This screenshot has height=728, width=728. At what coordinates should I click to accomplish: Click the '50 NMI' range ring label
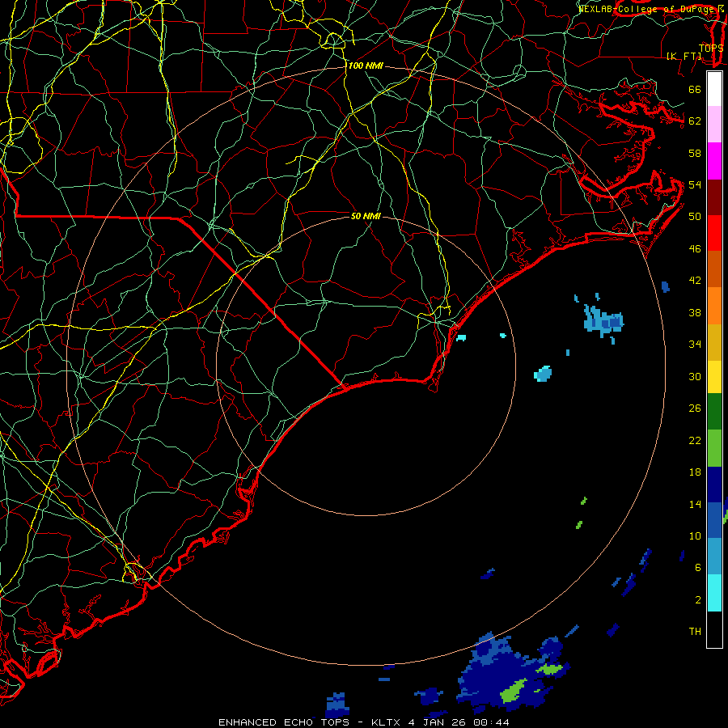366,216
